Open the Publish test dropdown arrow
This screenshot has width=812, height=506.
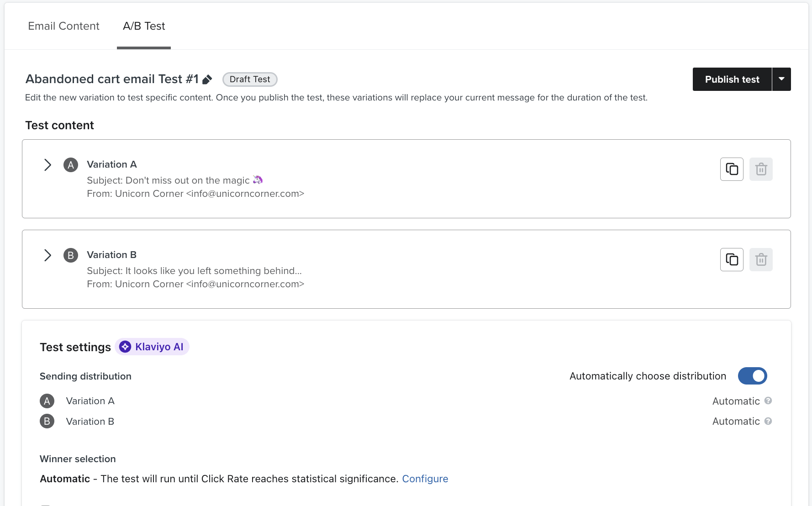click(782, 79)
